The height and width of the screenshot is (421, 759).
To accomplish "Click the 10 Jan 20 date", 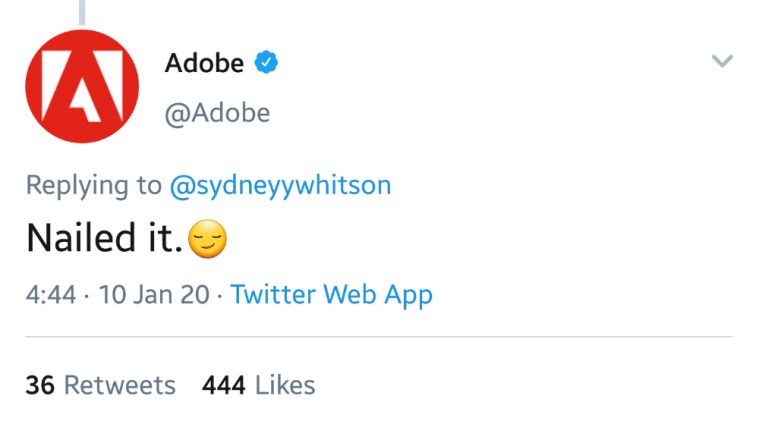I will click(x=154, y=295).
